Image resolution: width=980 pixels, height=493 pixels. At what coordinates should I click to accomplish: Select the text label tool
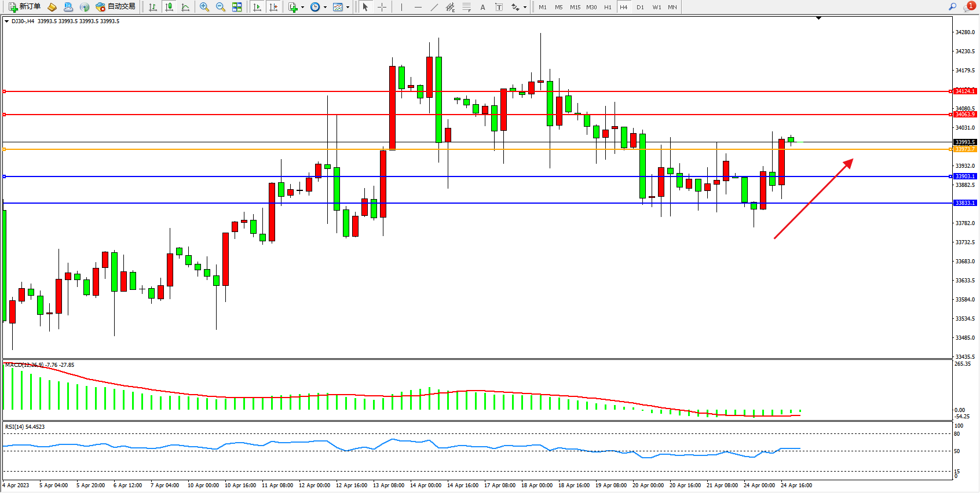click(499, 7)
